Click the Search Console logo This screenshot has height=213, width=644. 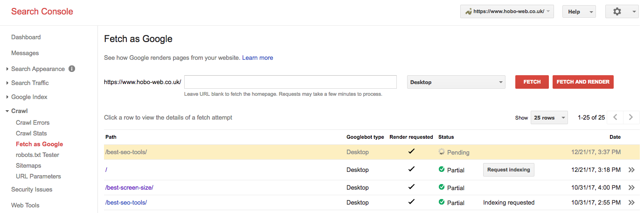coord(42,12)
